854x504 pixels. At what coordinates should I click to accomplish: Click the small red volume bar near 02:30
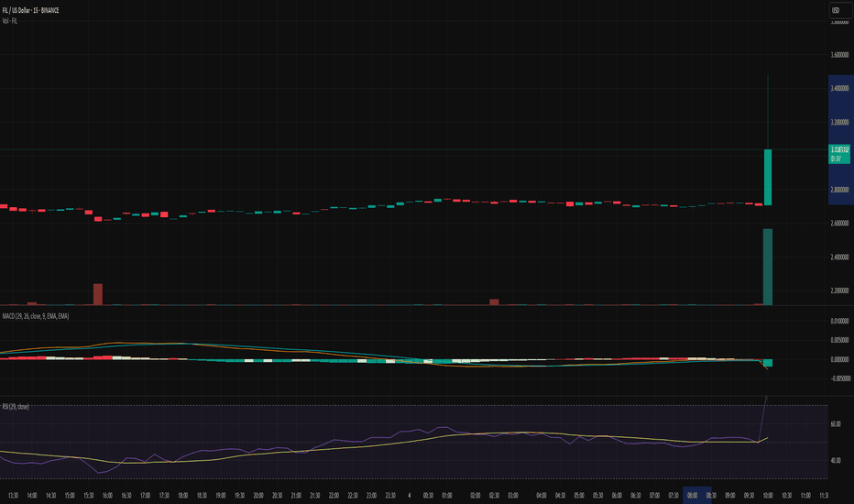494,301
